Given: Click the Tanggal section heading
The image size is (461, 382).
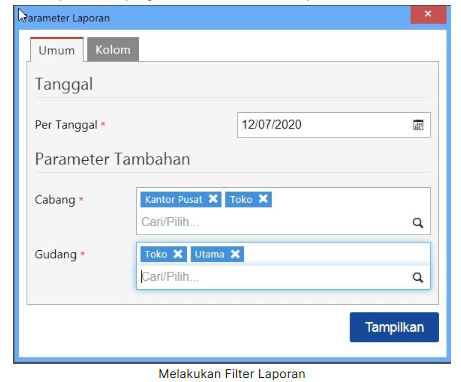Looking at the screenshot, I should [x=64, y=84].
